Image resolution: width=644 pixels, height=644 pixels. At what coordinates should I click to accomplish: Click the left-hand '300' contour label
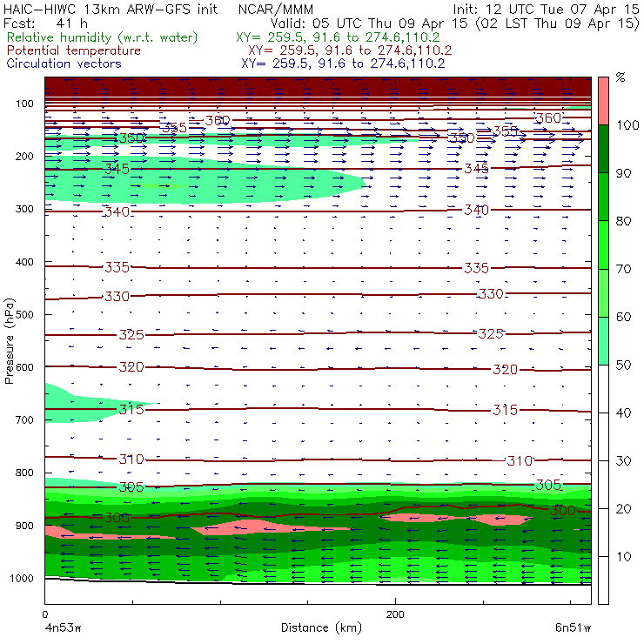tap(117, 518)
